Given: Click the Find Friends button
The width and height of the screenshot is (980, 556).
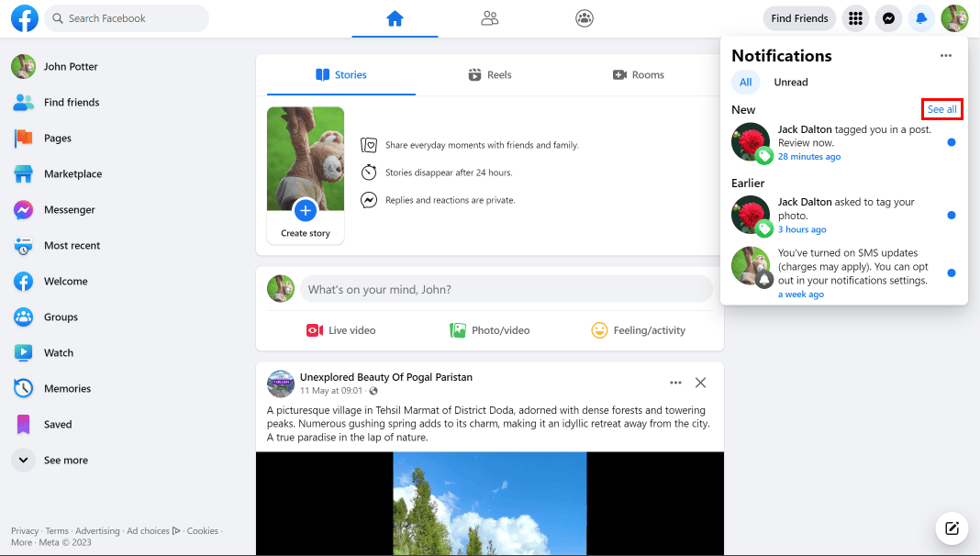Looking at the screenshot, I should (x=798, y=17).
